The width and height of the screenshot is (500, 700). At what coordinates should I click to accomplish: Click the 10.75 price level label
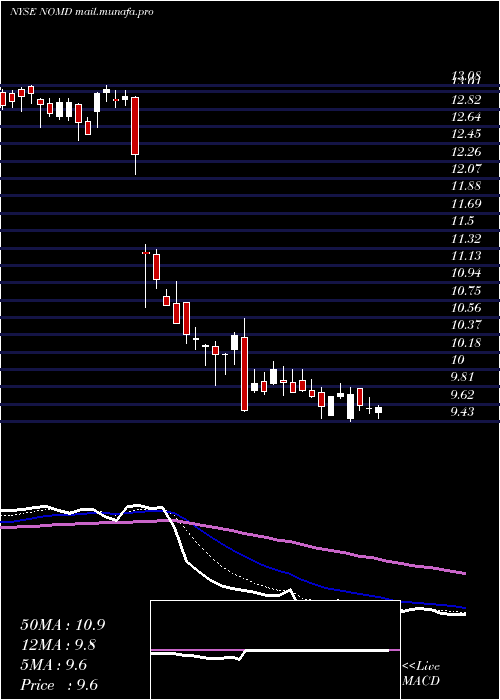pos(466,290)
